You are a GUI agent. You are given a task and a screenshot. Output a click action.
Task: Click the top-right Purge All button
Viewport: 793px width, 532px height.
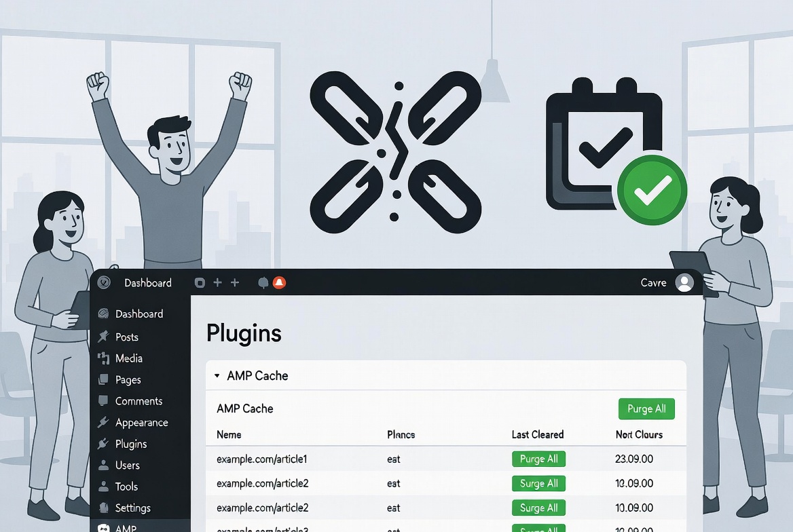click(x=646, y=408)
